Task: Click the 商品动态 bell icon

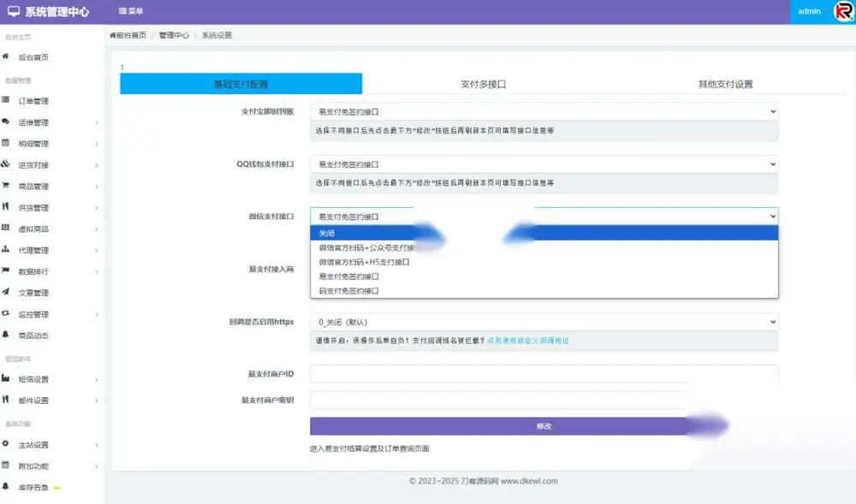Action: (5, 335)
